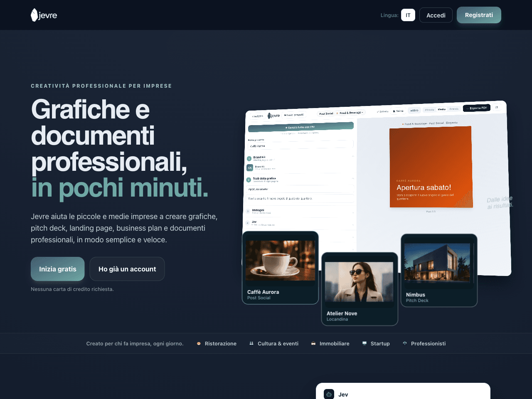Open the Caffè Aurora Post Social card

click(x=280, y=268)
